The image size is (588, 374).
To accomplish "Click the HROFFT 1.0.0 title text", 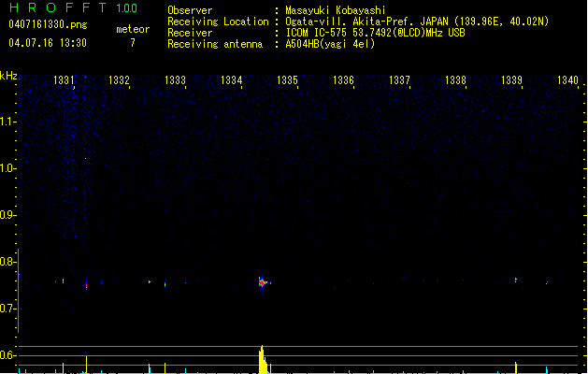I will 74,7.
